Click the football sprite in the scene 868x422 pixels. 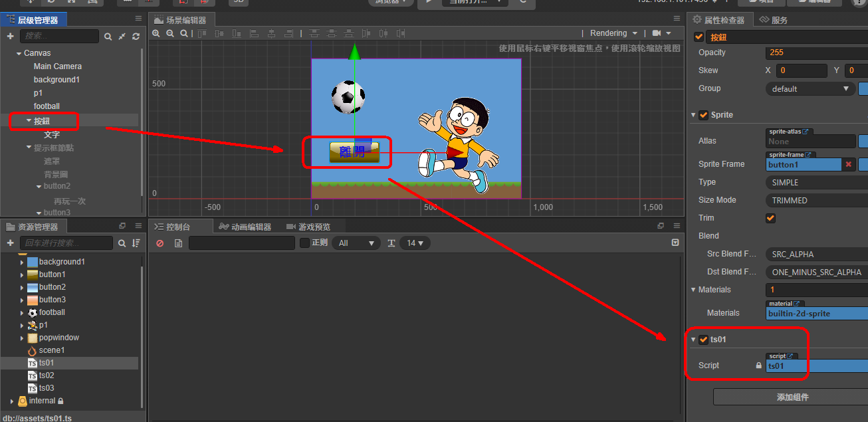tap(348, 97)
